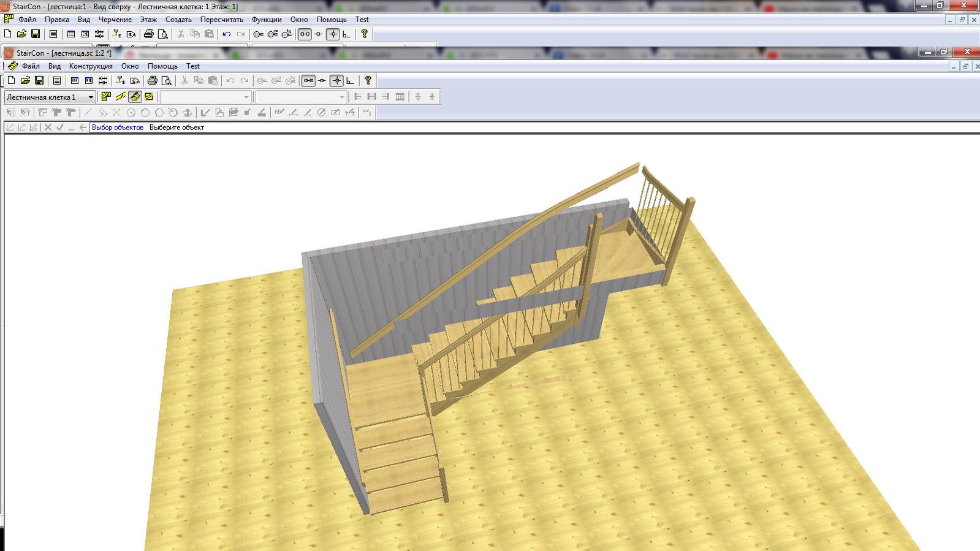980x551 pixels.
Task: Click Save floppy icon in back StairCon window
Action: click(36, 34)
